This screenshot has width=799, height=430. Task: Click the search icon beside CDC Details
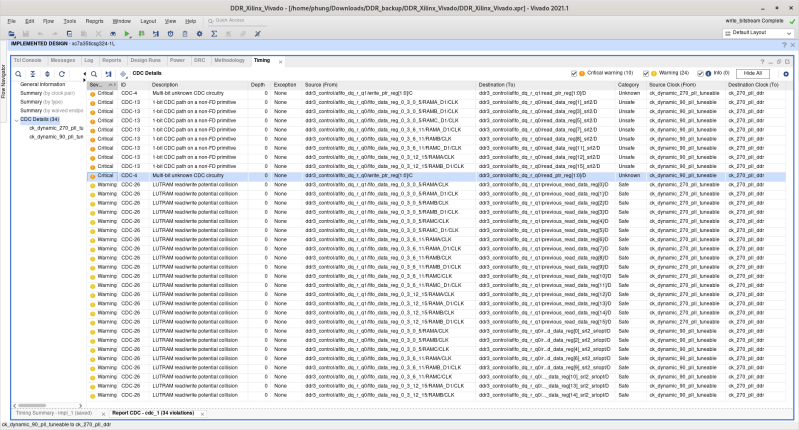[94, 74]
